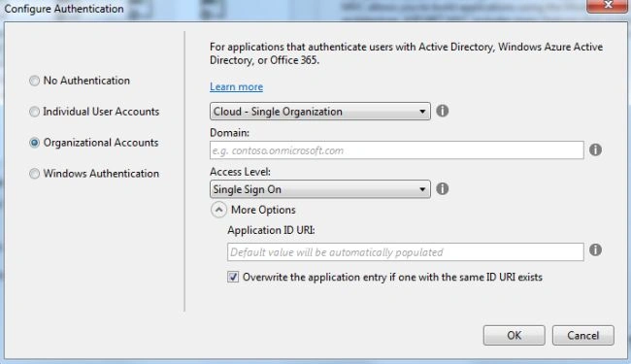Open Cloud - Single Organization dropdown

point(320,111)
